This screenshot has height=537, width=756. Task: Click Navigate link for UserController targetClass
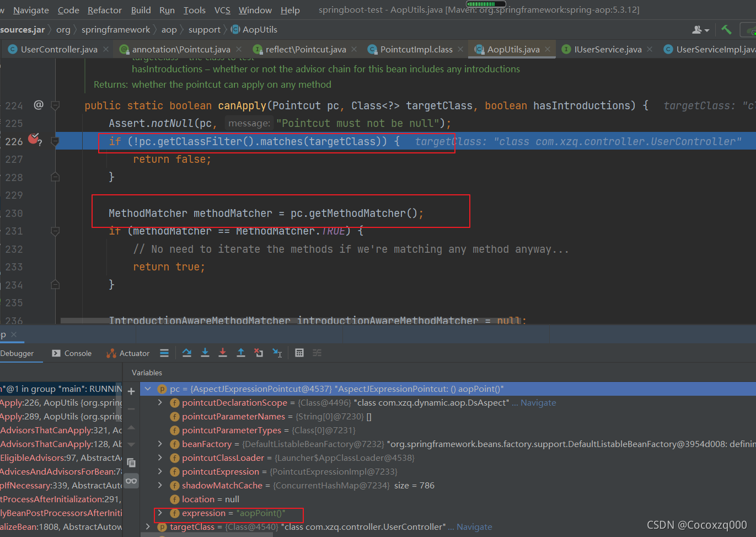(x=474, y=527)
